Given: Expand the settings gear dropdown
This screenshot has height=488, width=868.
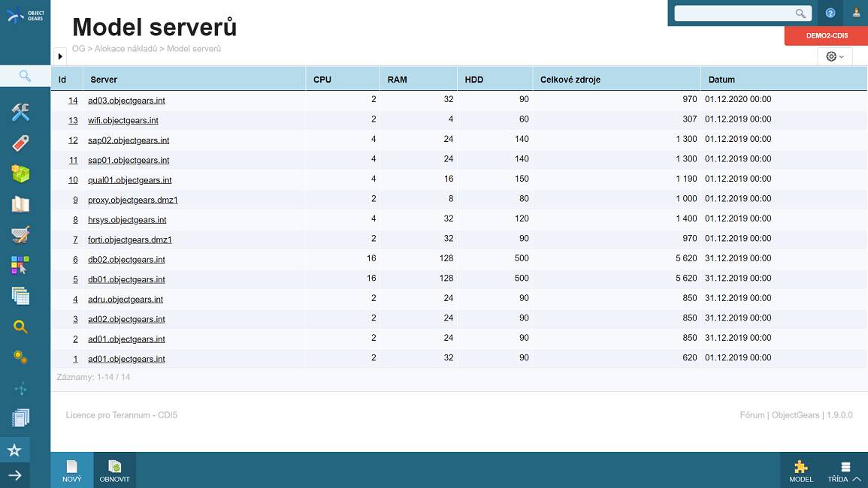Looking at the screenshot, I should coord(835,56).
